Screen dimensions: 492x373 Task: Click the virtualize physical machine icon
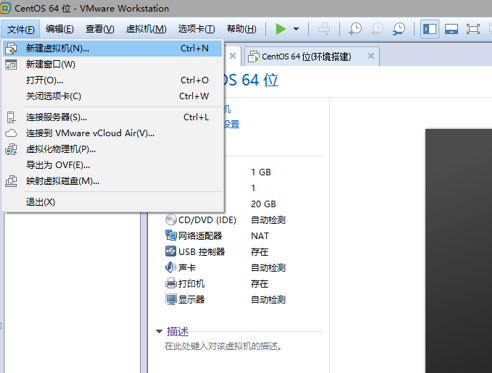coord(11,149)
